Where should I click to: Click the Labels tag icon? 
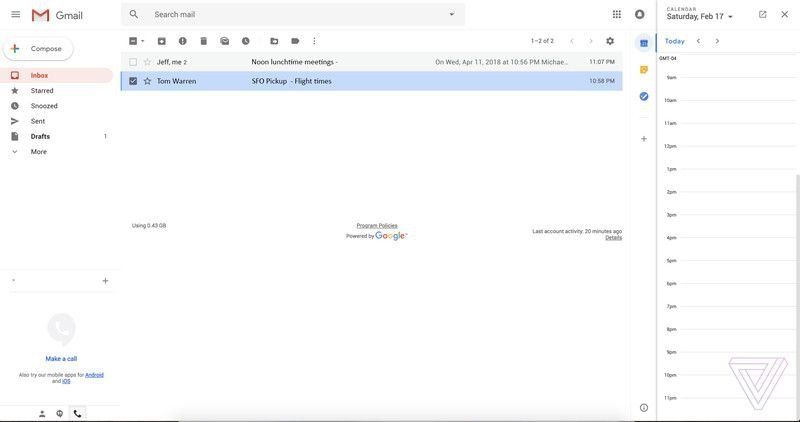[295, 41]
